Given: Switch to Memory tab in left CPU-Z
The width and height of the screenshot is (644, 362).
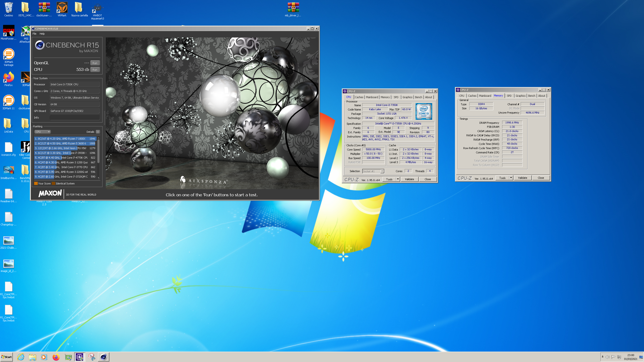Looking at the screenshot, I should pyautogui.click(x=385, y=97).
